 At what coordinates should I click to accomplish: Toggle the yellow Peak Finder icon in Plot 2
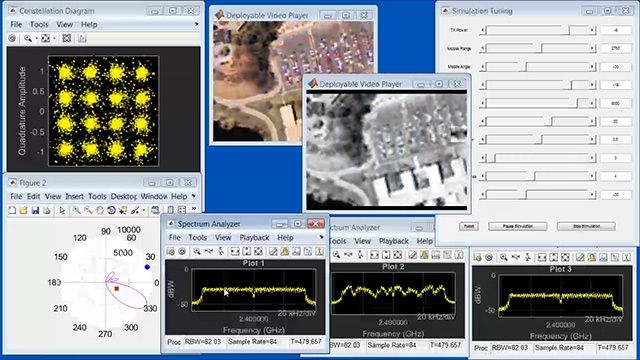424,255
